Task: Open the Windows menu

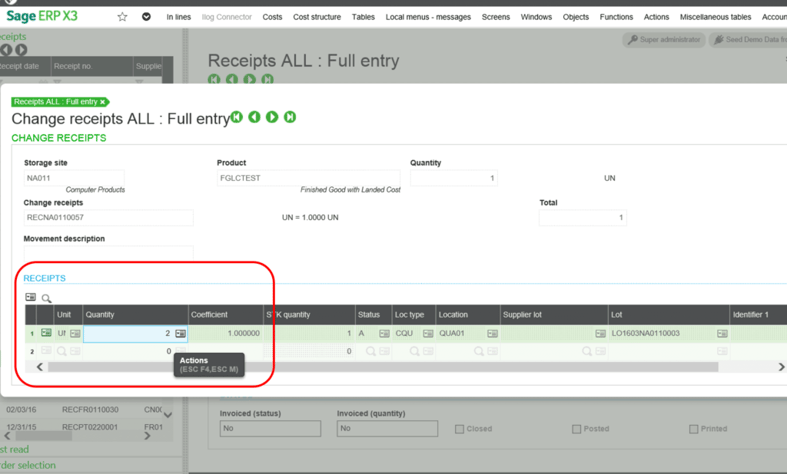Action: click(x=536, y=17)
